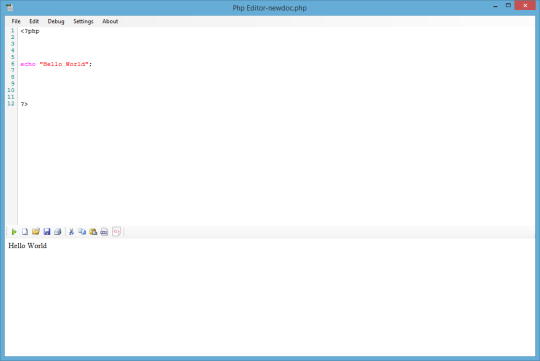The width and height of the screenshot is (540, 361).
Task: Click line number 10 in the gutter
Action: (11, 90)
